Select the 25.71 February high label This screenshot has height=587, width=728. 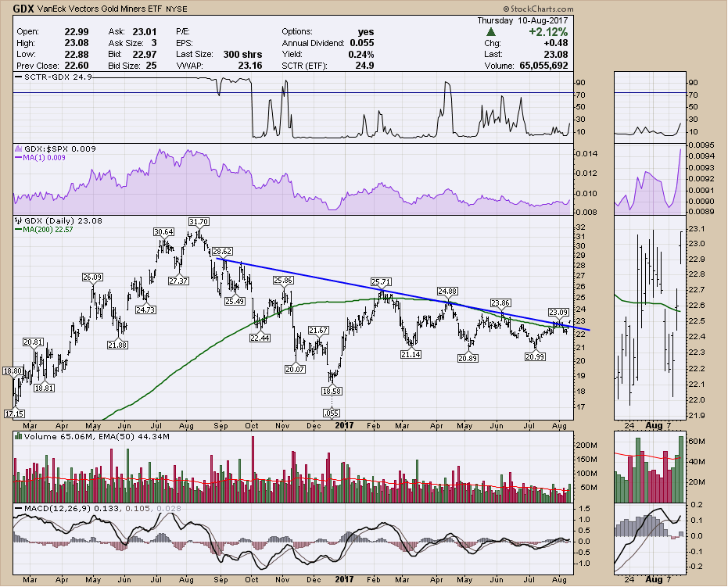point(380,281)
